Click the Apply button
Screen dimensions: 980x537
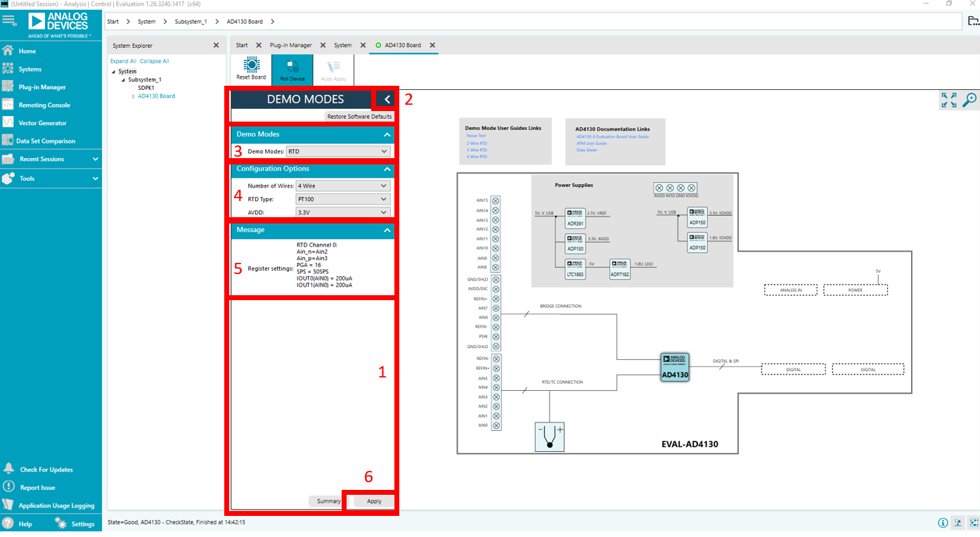tap(374, 501)
